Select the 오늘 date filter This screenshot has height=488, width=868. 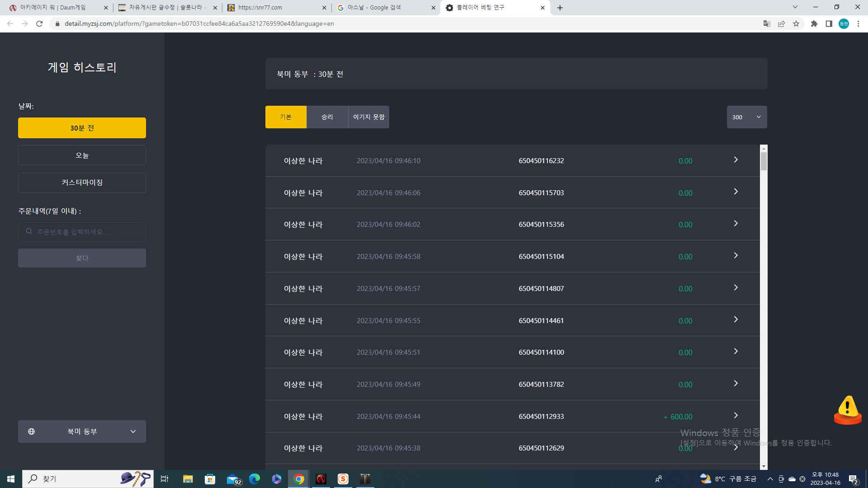click(x=82, y=155)
